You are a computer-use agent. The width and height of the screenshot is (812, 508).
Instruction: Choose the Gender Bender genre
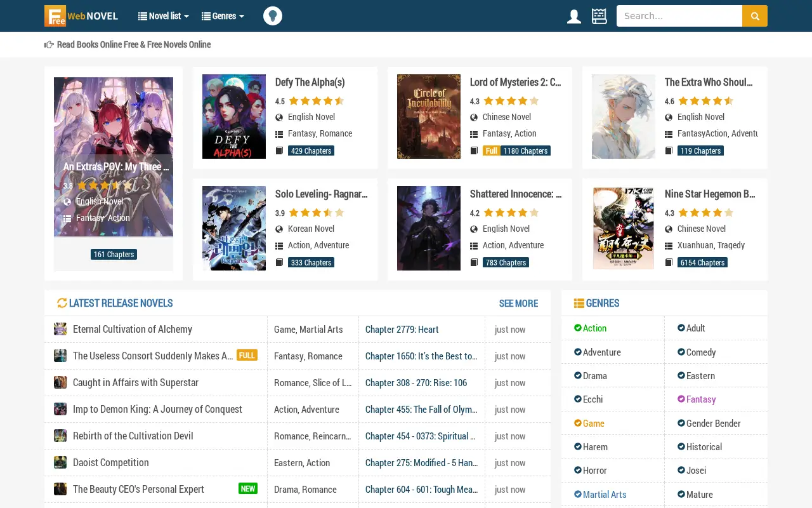(709, 423)
